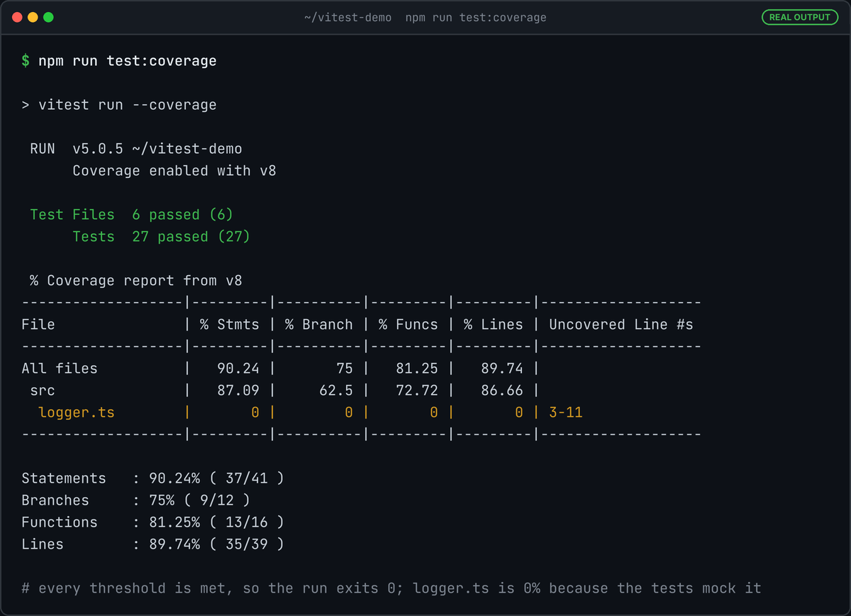Click '6 passed (6)' result
Image resolution: width=851 pixels, height=616 pixels.
click(x=182, y=215)
